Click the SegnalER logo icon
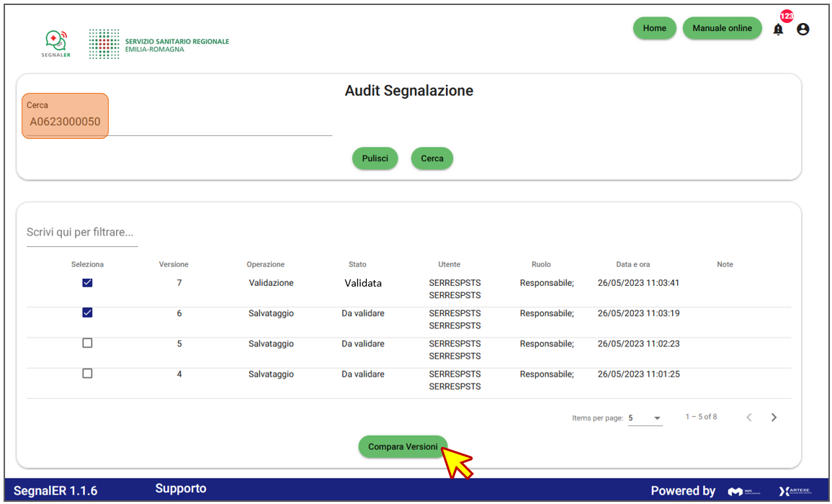Screen dimensions: 832x504 [x=56, y=44]
